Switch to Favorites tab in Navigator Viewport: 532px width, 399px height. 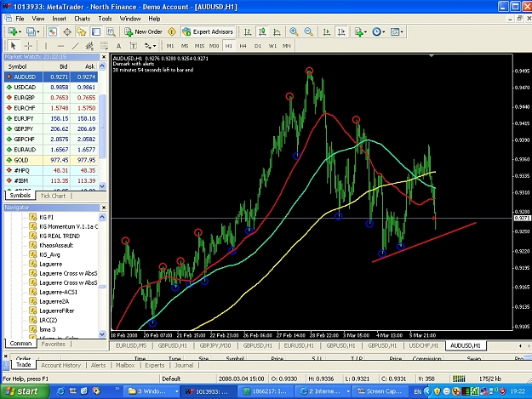pos(53,344)
